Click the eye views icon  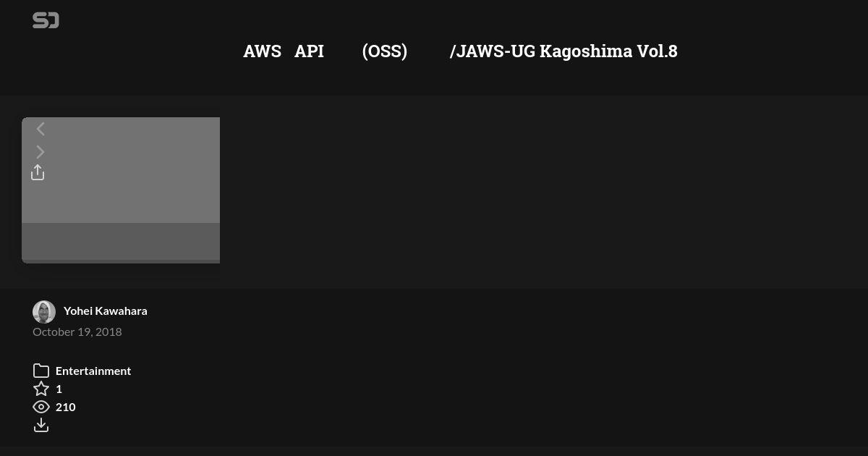[41, 407]
